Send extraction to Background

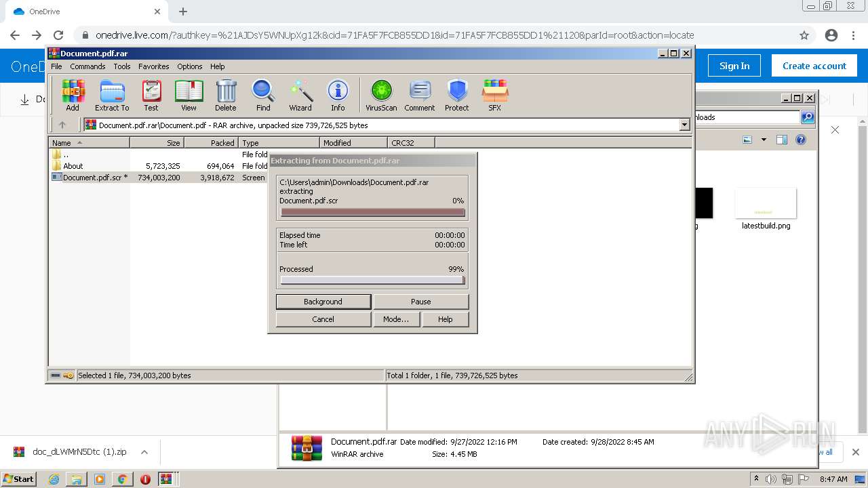[323, 302]
